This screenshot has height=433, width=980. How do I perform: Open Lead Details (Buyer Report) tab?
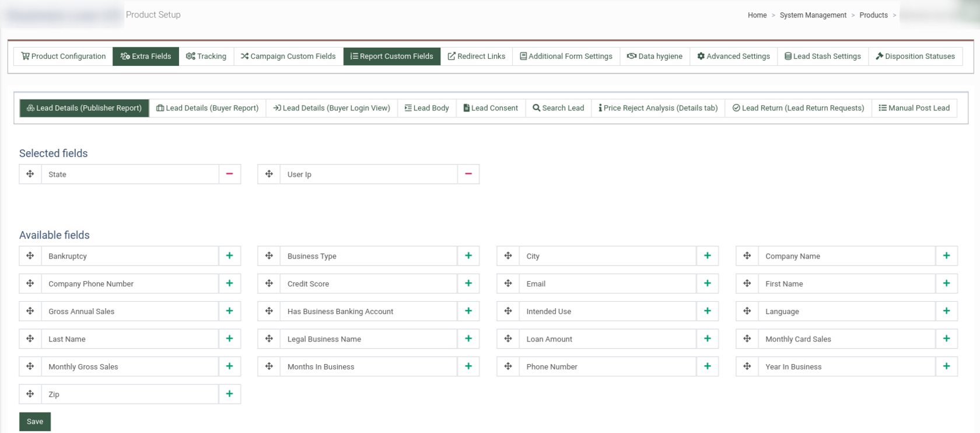[208, 108]
